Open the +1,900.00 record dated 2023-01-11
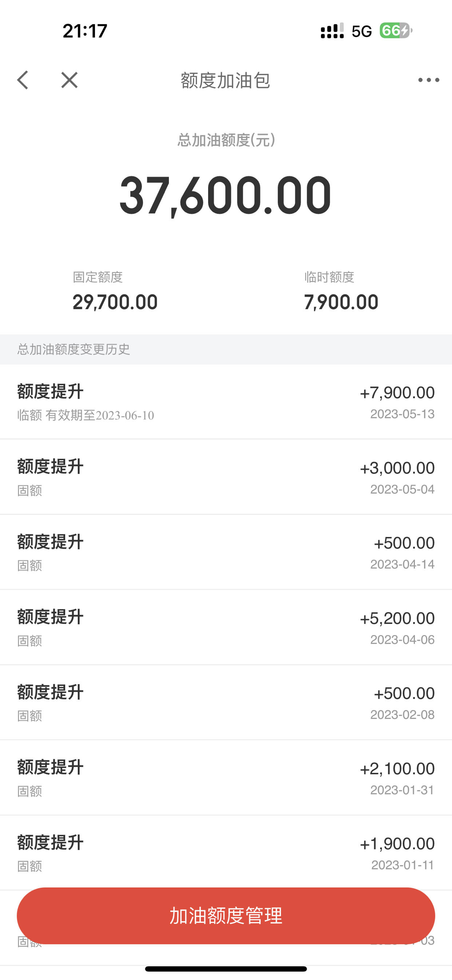452x980 pixels. pyautogui.click(x=226, y=853)
